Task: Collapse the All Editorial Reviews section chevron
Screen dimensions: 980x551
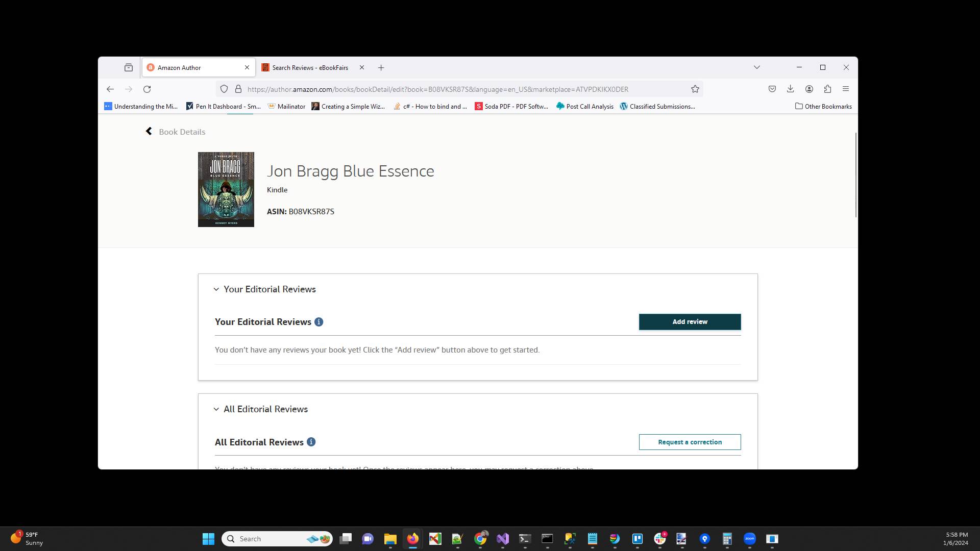Action: [216, 409]
